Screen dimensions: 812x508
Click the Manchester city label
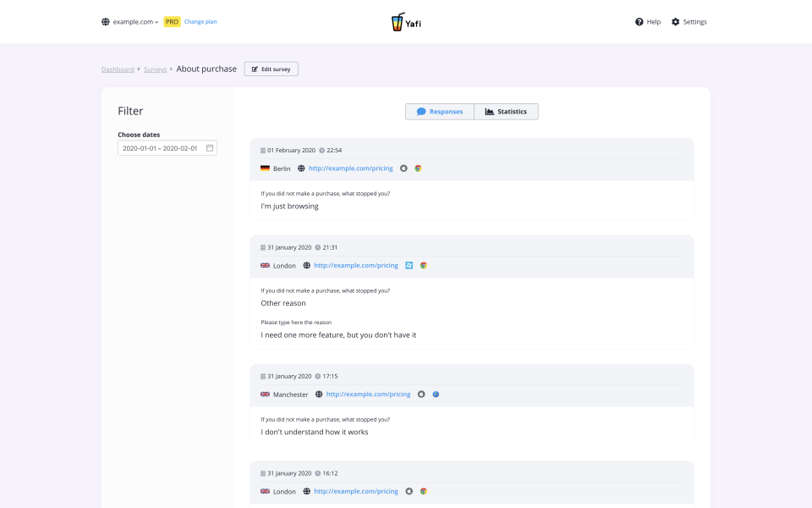(x=290, y=395)
